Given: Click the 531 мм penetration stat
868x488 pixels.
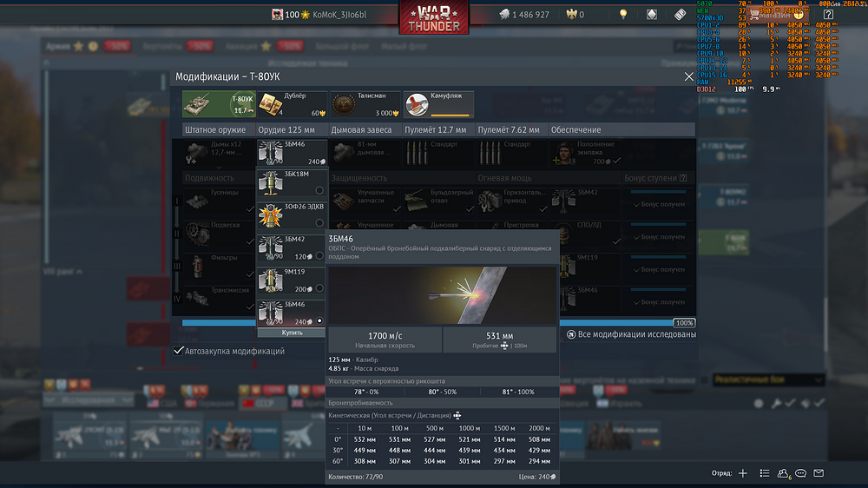Looking at the screenshot, I should [500, 340].
